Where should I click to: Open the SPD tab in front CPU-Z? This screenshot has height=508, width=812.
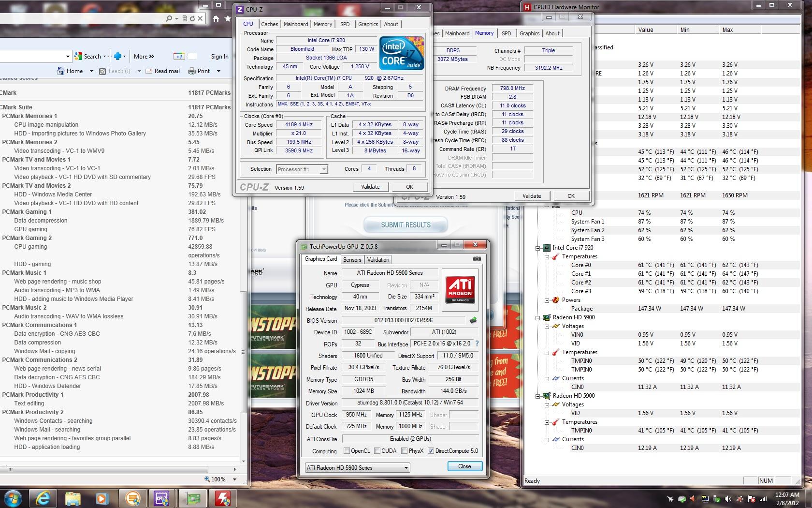[x=345, y=24]
